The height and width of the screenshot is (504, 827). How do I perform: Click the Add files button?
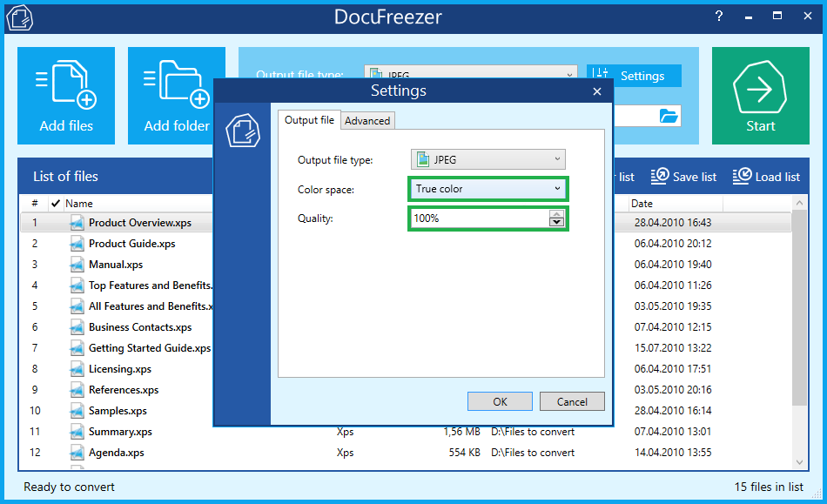pyautogui.click(x=66, y=96)
